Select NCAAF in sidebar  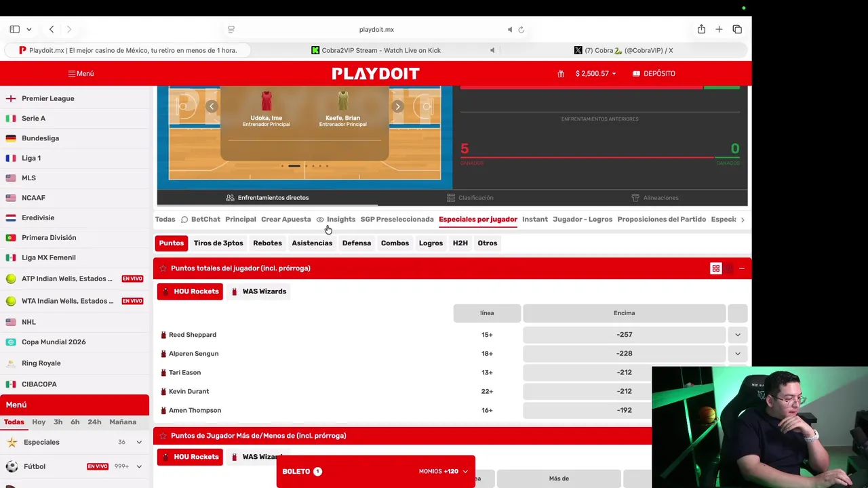75,198
